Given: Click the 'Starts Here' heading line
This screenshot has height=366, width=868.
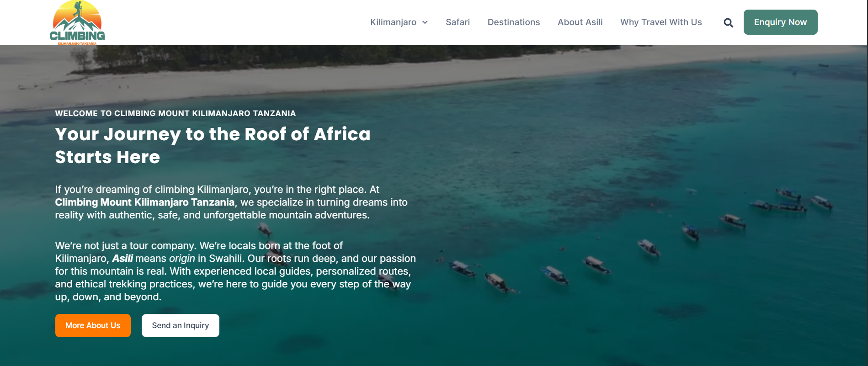Looking at the screenshot, I should [107, 157].
